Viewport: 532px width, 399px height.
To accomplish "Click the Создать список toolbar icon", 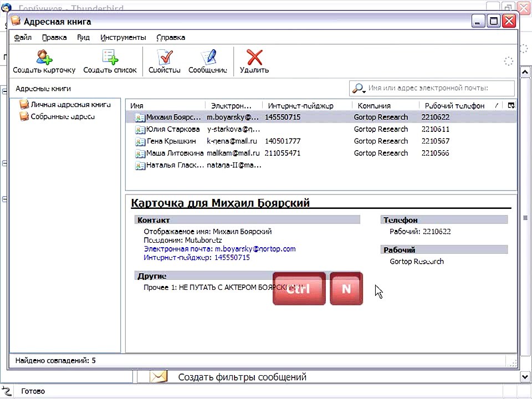I will (110, 57).
